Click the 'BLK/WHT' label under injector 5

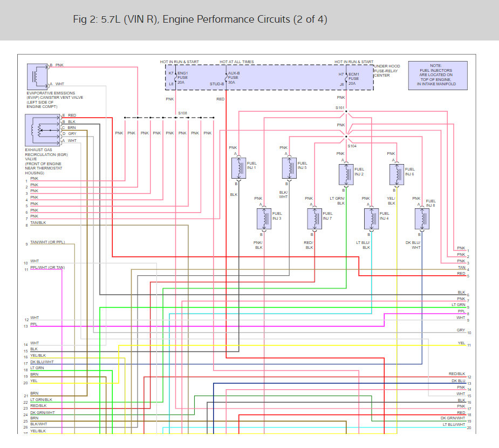[283, 194]
